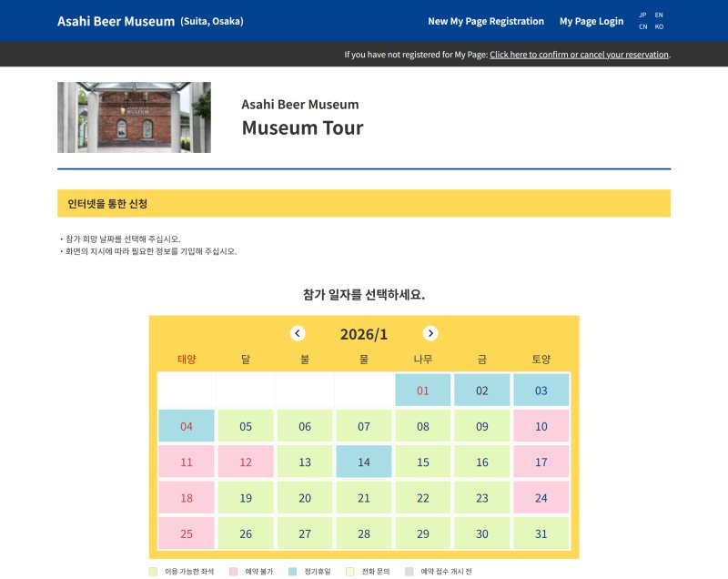This screenshot has width=728, height=579.
Task: Select date 07 on the calendar
Action: click(364, 426)
